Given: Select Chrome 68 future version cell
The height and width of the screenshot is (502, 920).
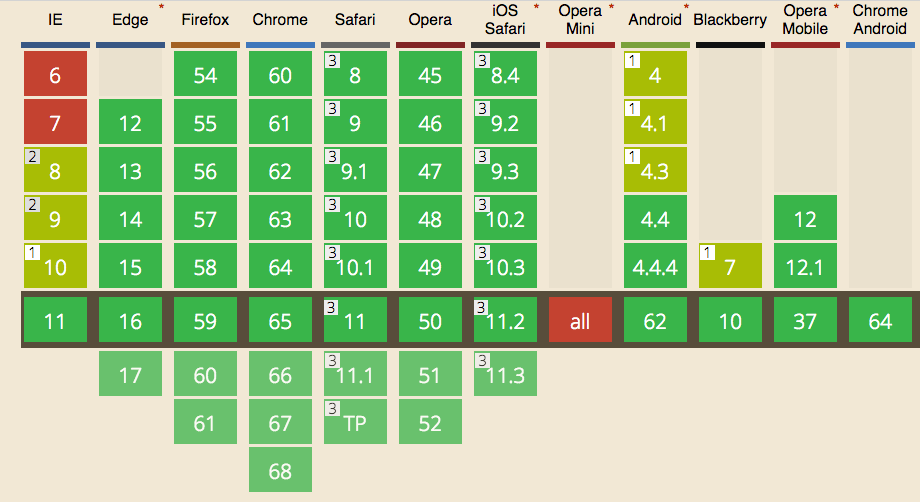Looking at the screenshot, I should pos(280,471).
